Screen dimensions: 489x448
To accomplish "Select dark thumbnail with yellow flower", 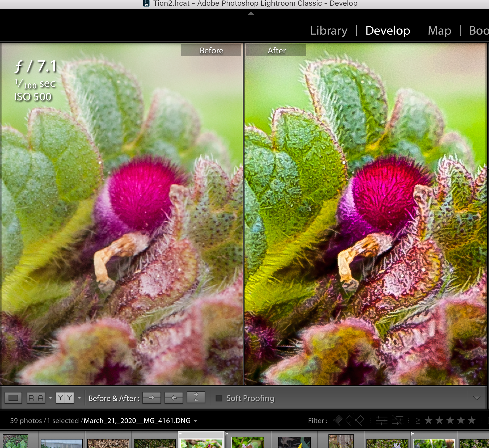I will coord(294,442).
